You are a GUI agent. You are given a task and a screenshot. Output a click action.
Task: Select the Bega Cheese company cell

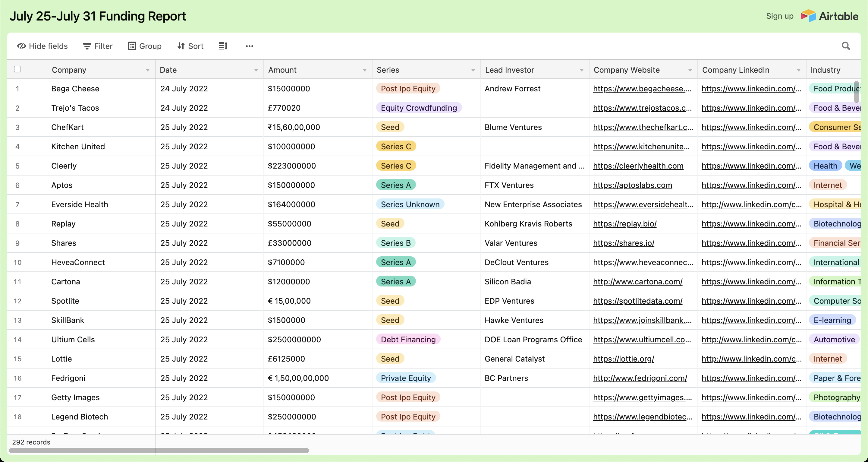75,89
